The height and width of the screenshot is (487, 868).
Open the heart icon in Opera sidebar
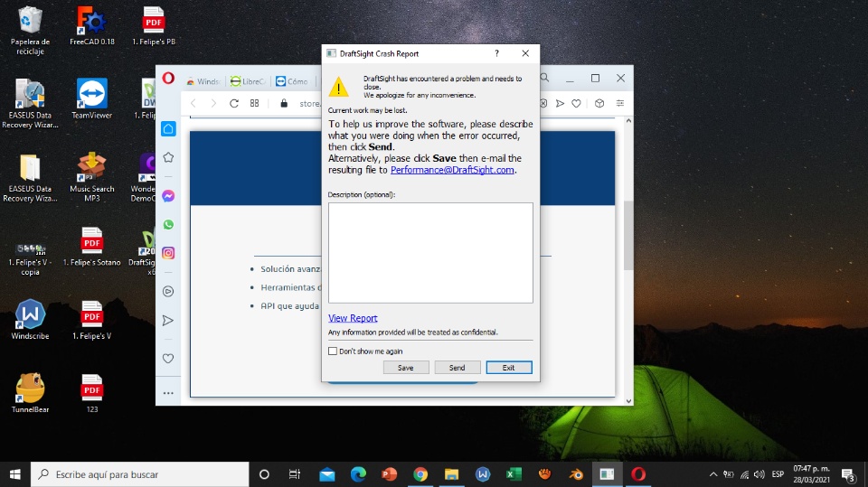point(168,359)
